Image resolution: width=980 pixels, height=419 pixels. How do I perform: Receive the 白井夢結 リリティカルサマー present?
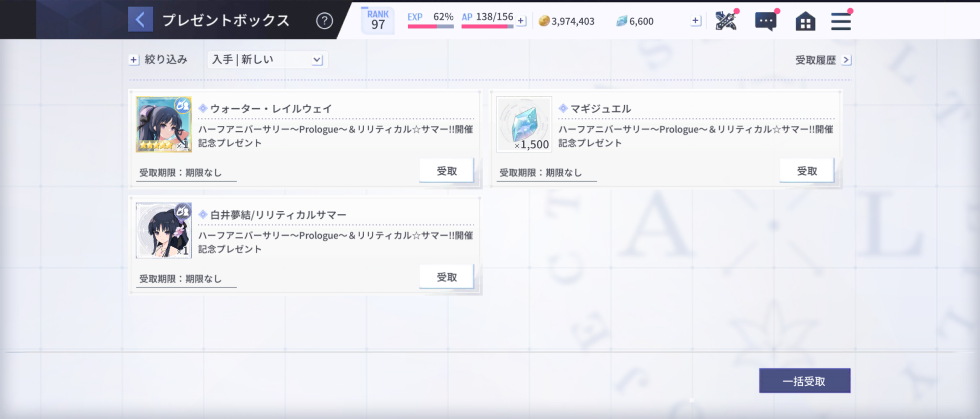[446, 277]
